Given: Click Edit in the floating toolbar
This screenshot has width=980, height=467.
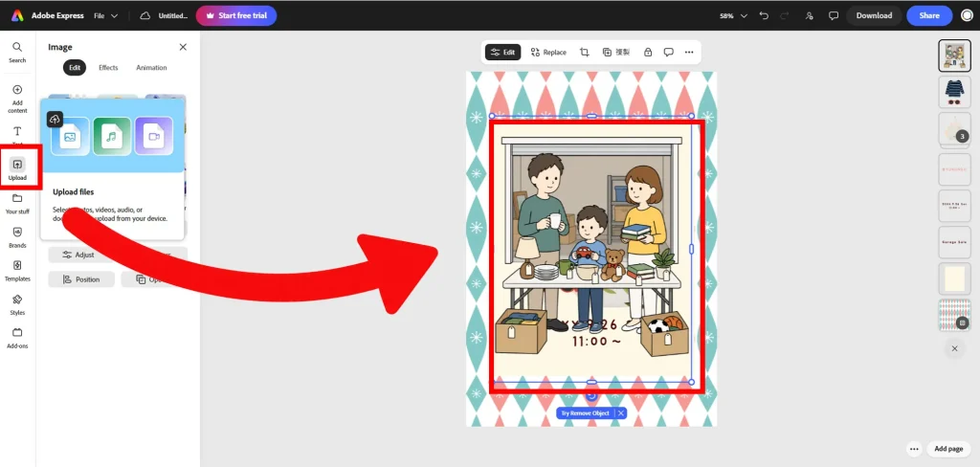Looking at the screenshot, I should tap(502, 52).
